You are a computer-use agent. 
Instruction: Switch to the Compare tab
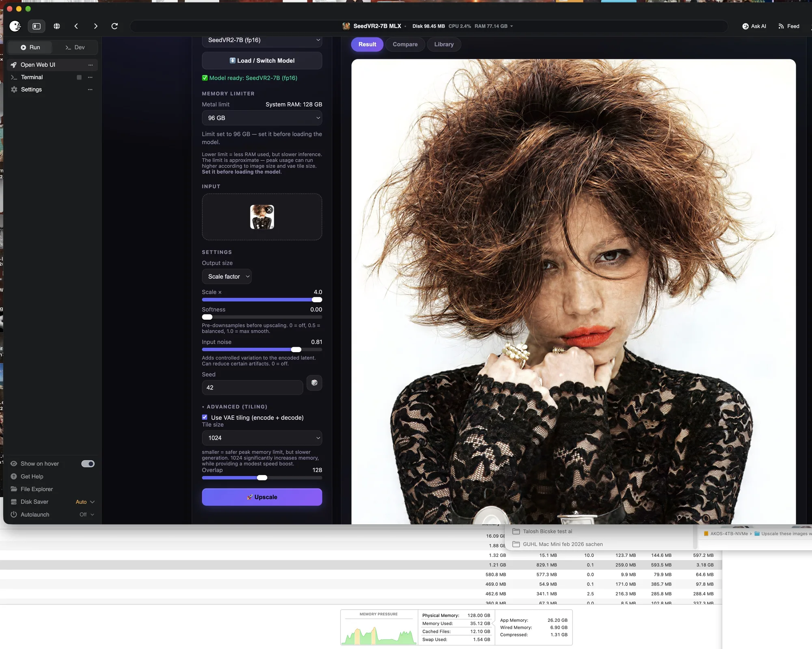[405, 44]
